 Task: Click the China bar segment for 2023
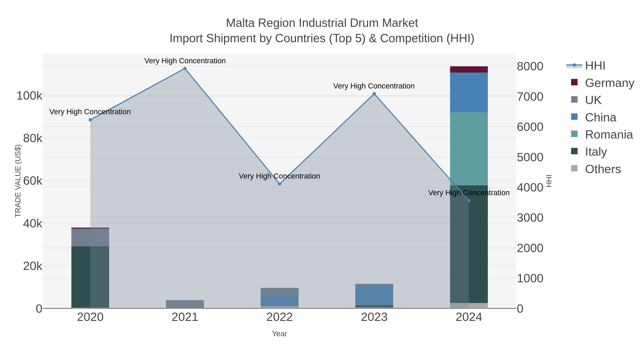[x=374, y=295]
